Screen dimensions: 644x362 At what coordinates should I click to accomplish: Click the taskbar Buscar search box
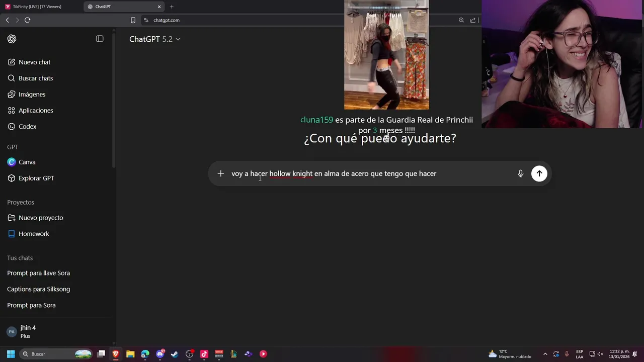(56, 354)
